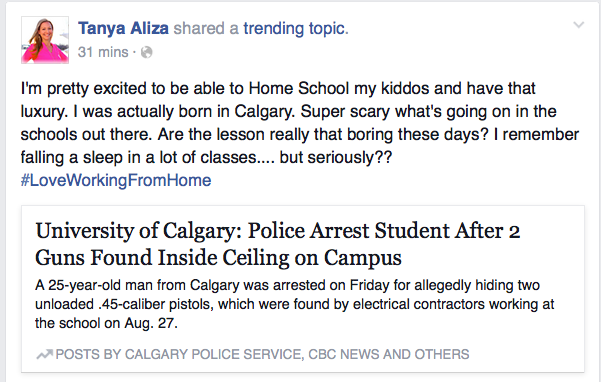Click the 'but seriously??' text in the post
This screenshot has height=382, width=601.
336,157
